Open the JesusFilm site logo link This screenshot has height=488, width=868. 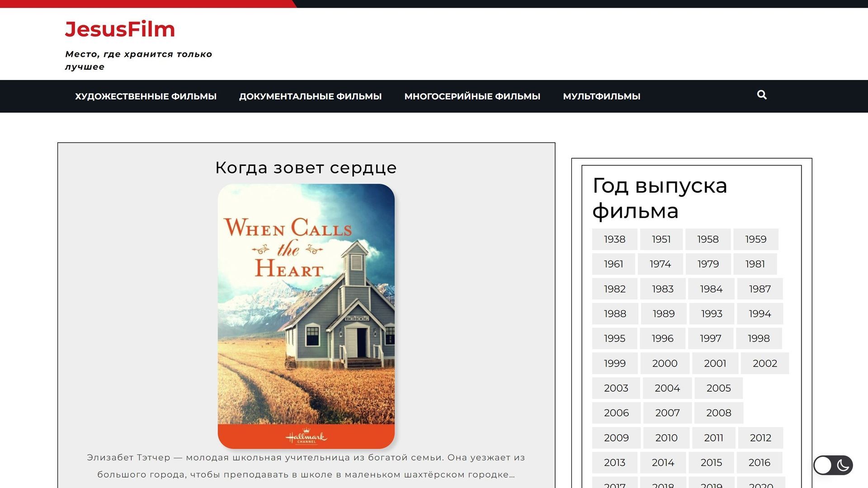[120, 29]
